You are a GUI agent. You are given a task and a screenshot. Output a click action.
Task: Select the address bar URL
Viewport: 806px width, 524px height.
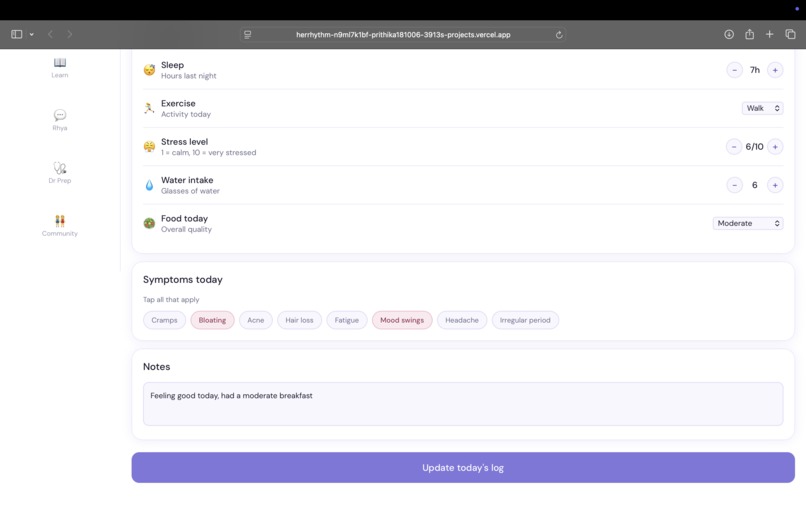403,34
